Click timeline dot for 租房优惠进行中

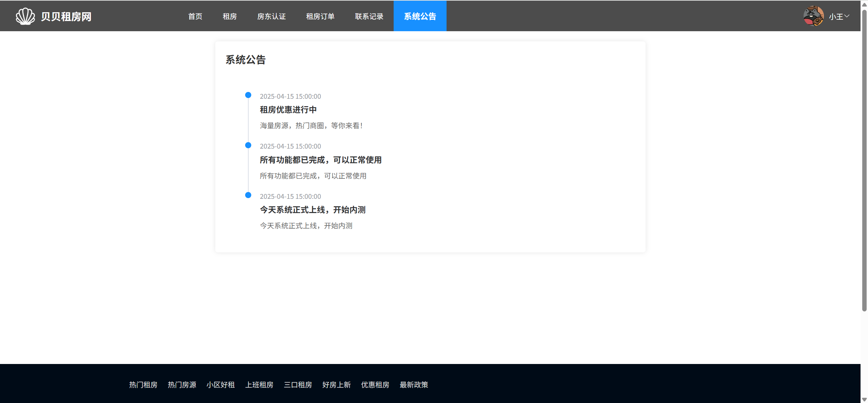point(248,95)
